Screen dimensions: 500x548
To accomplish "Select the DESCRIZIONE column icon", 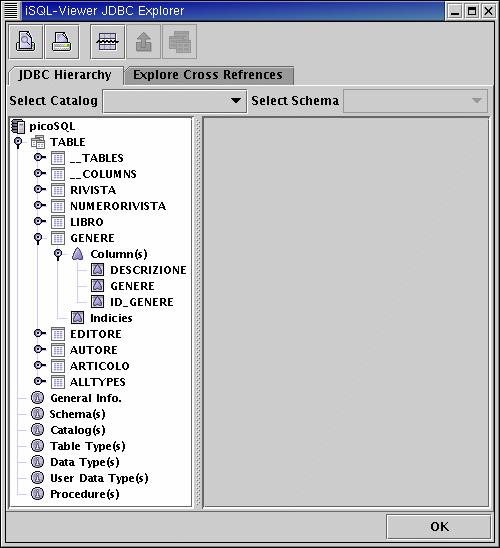I will [97, 269].
